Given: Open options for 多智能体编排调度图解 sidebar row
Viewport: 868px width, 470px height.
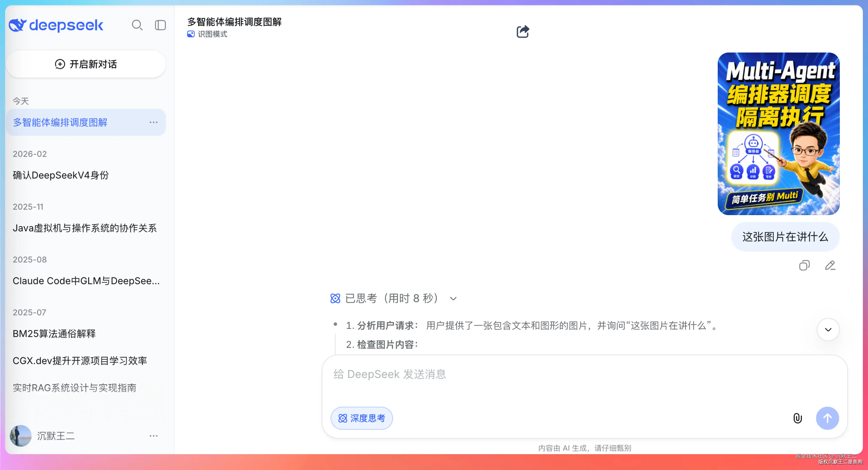Looking at the screenshot, I should 154,122.
